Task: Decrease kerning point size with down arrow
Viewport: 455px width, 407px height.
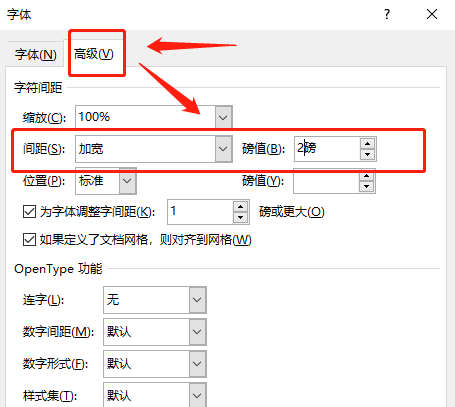Action: tap(241, 218)
